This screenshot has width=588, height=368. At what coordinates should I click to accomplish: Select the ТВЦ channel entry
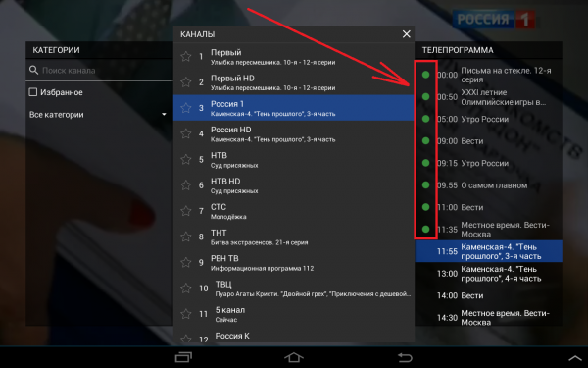click(x=294, y=289)
